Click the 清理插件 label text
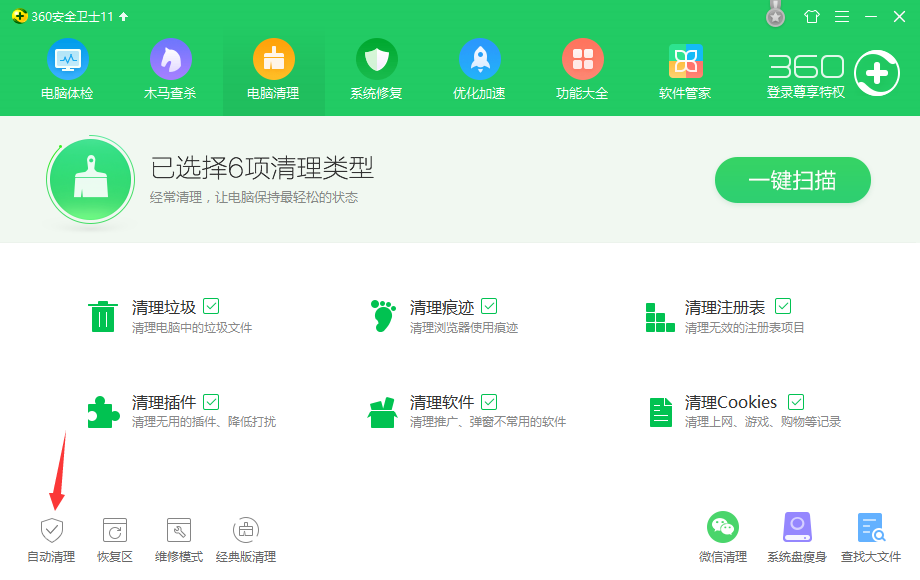The height and width of the screenshot is (580, 920). (164, 402)
